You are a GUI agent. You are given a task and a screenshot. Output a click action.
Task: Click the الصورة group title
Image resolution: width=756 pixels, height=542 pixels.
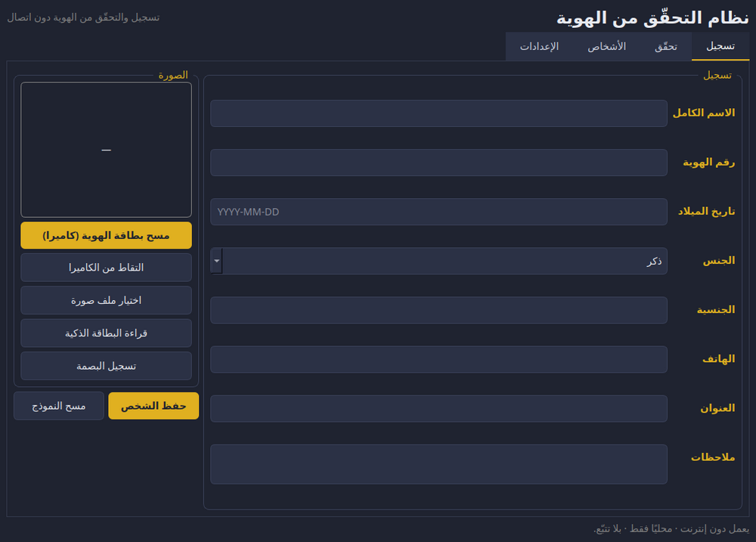pos(173,76)
